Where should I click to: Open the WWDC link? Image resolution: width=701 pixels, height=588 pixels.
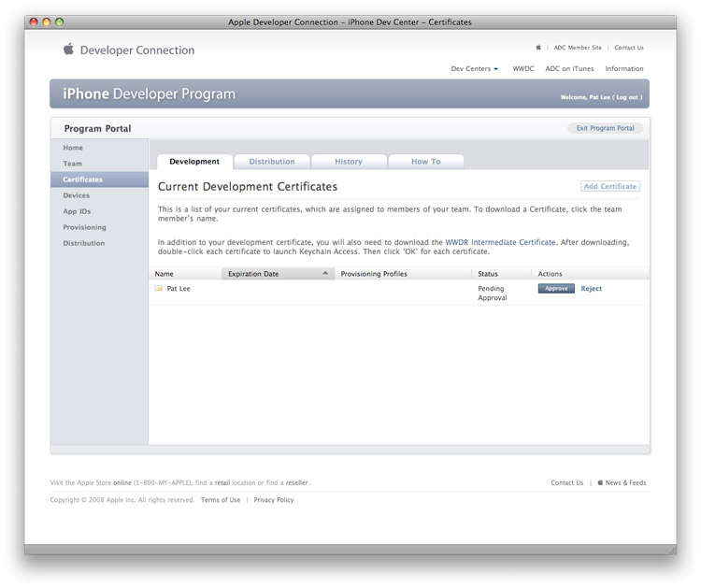click(523, 68)
